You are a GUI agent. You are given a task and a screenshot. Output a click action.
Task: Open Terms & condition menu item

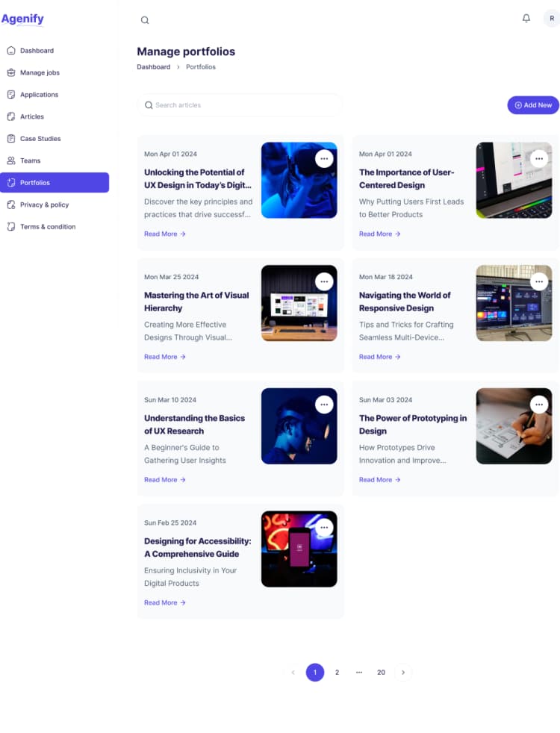[55, 227]
